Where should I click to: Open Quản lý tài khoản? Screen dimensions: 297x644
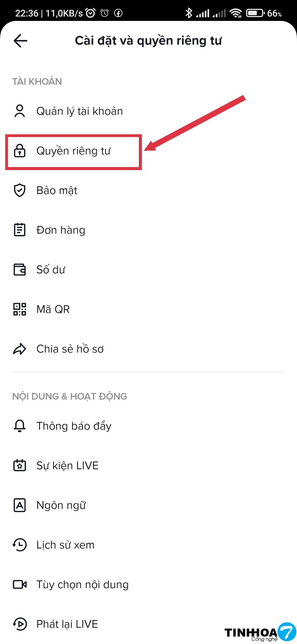[79, 111]
